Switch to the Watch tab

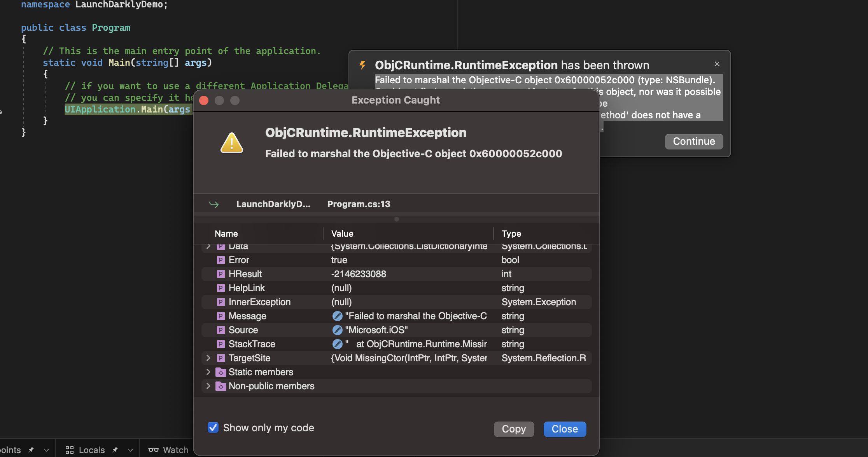[x=175, y=450]
